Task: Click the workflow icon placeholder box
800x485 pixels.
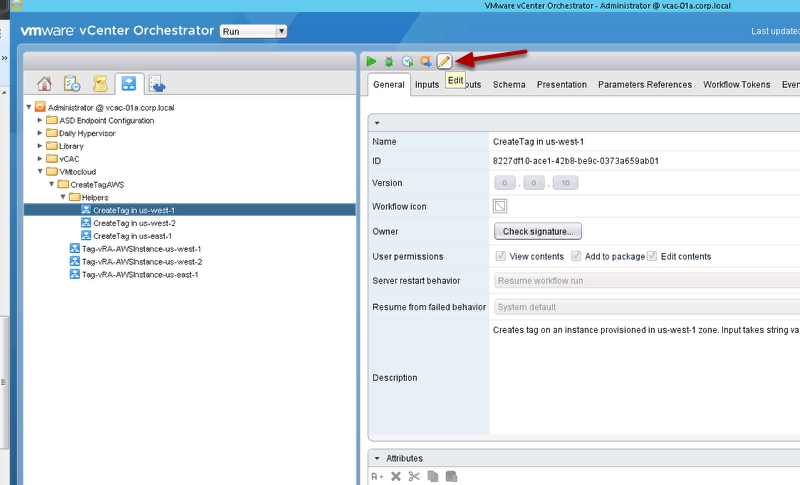Action: [x=499, y=206]
